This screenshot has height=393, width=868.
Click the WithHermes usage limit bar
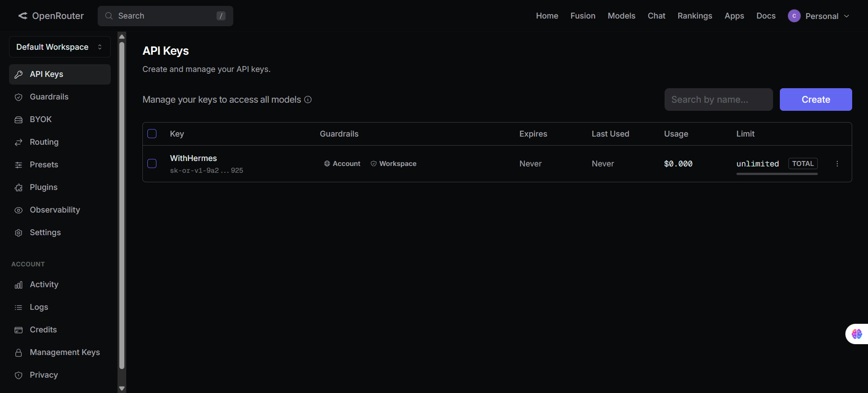777,174
